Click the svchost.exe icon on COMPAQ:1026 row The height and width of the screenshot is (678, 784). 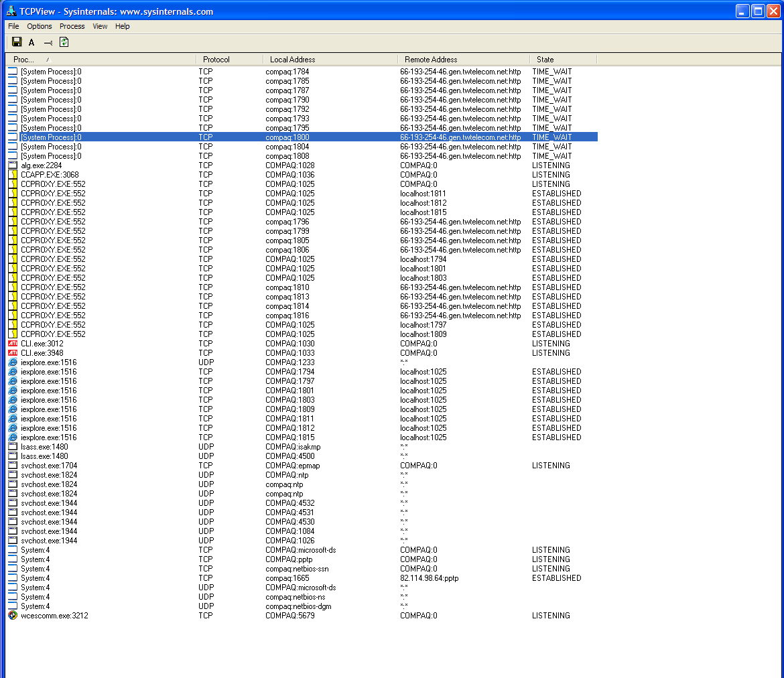pos(13,541)
